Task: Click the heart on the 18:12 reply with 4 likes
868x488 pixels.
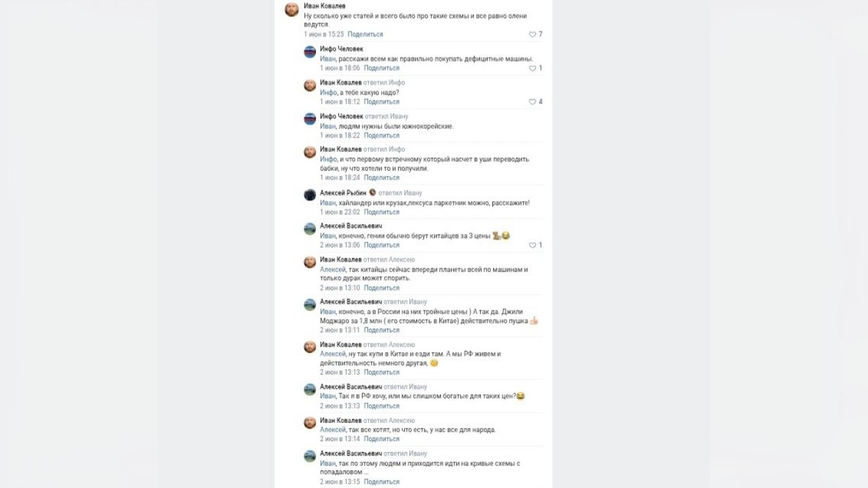Action: (532, 102)
